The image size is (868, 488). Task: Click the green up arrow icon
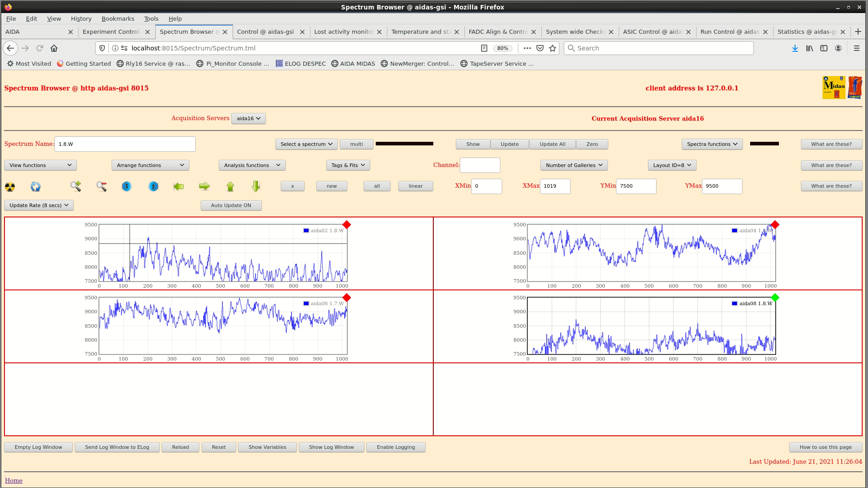(230, 186)
